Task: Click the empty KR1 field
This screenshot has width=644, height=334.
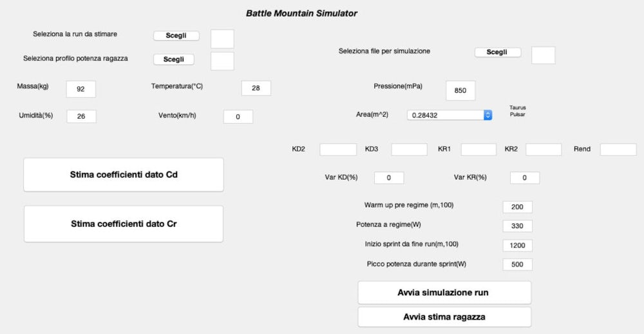Action: coord(478,150)
